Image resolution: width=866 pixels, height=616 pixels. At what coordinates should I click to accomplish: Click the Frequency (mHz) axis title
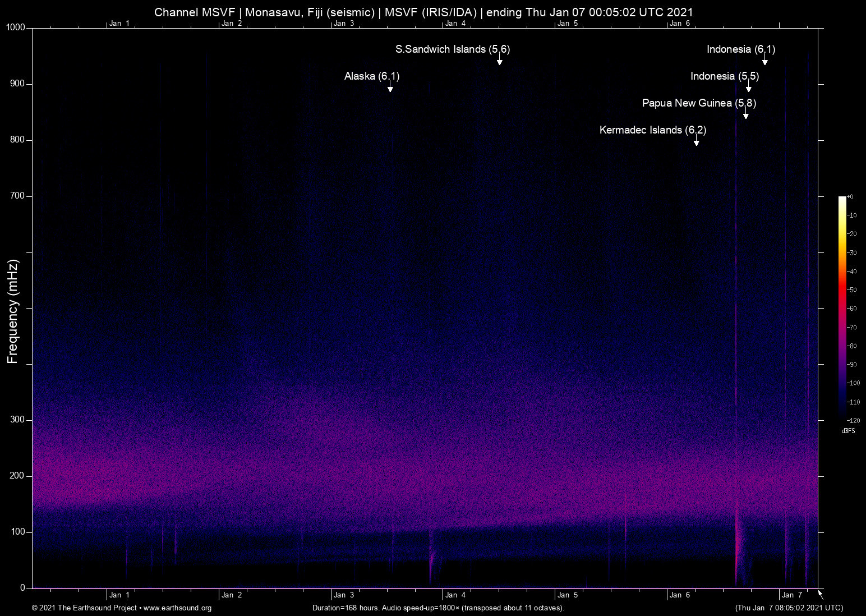(x=13, y=311)
